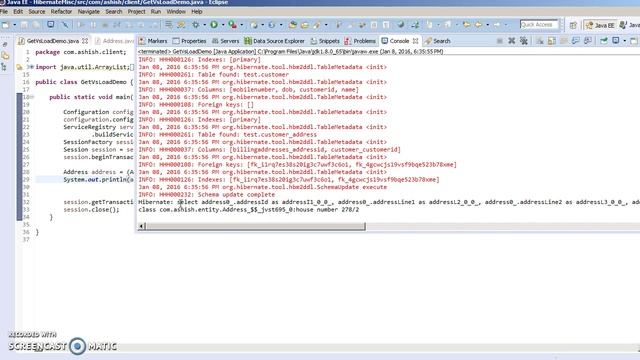Viewport: 640px width, 360px height.
Task: Toggle Word Wrap in Console toolbar
Action: pos(564,41)
